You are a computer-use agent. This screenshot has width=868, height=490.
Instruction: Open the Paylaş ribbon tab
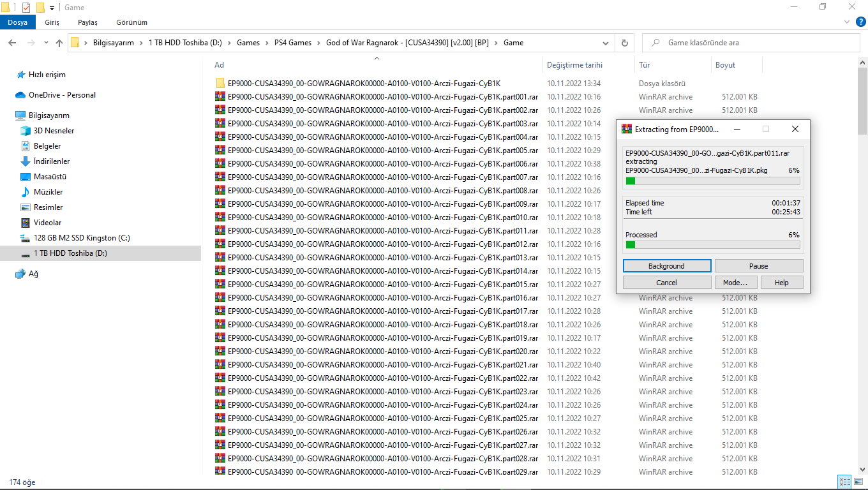(x=87, y=22)
